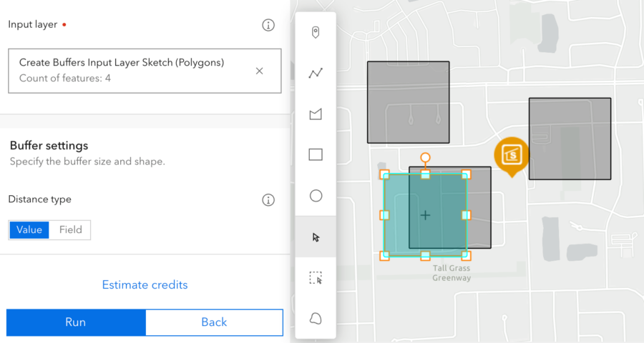Viewport: 644px width, 343px height.
Task: Run the buffer analysis
Action: pyautogui.click(x=76, y=322)
